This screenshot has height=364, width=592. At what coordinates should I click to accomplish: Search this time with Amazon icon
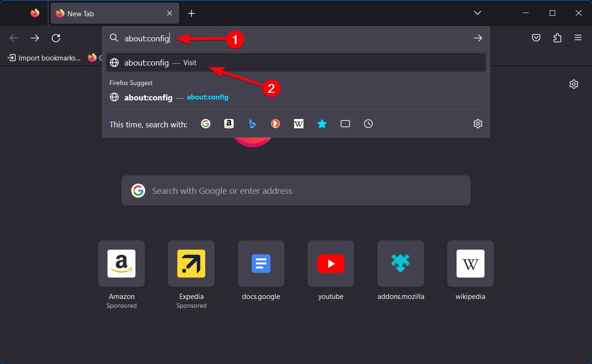tap(229, 124)
